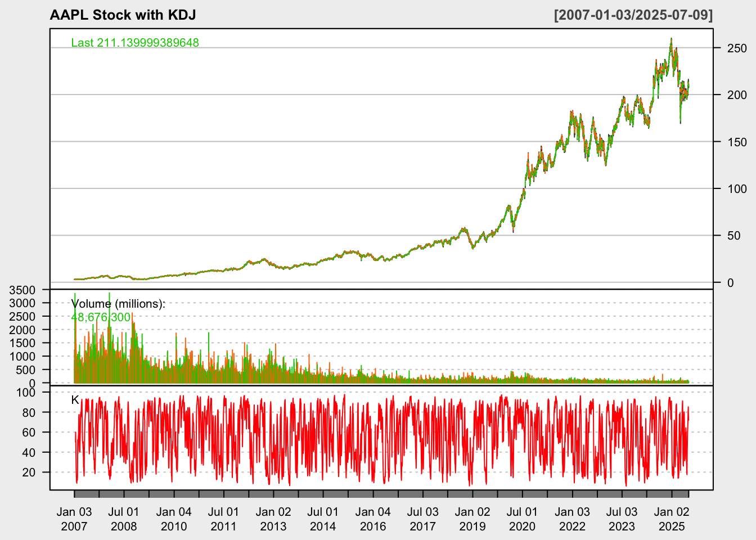Click the chart title "AAPL Stock with KDJ"
The height and width of the screenshot is (540, 756).
pos(123,15)
